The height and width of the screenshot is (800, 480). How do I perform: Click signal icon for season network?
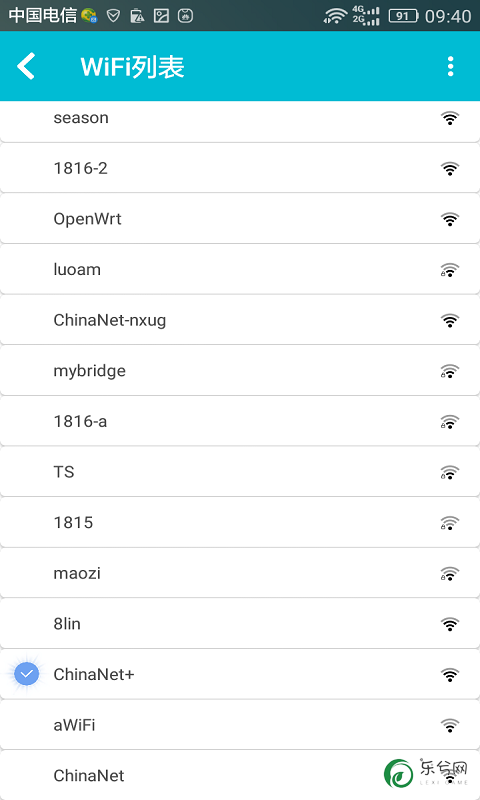tap(449, 118)
